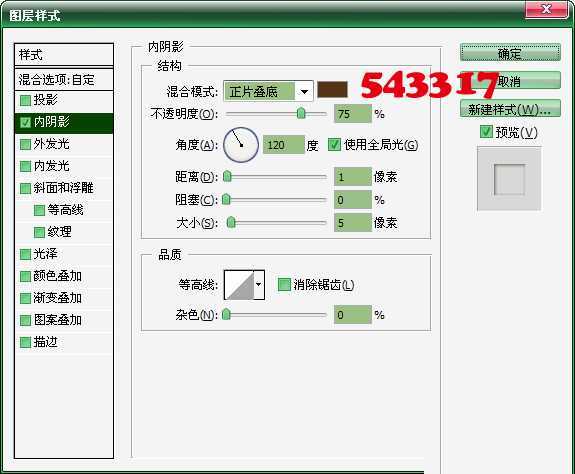Toggle 使用全局光 global light checkbox
575x474 pixels.
click(334, 144)
